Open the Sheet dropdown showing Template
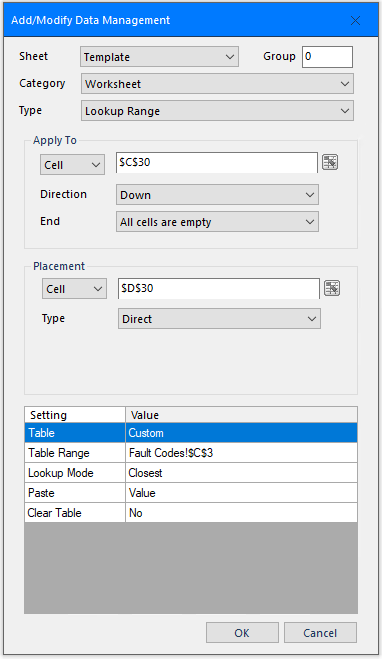The width and height of the screenshot is (382, 659). [x=159, y=57]
